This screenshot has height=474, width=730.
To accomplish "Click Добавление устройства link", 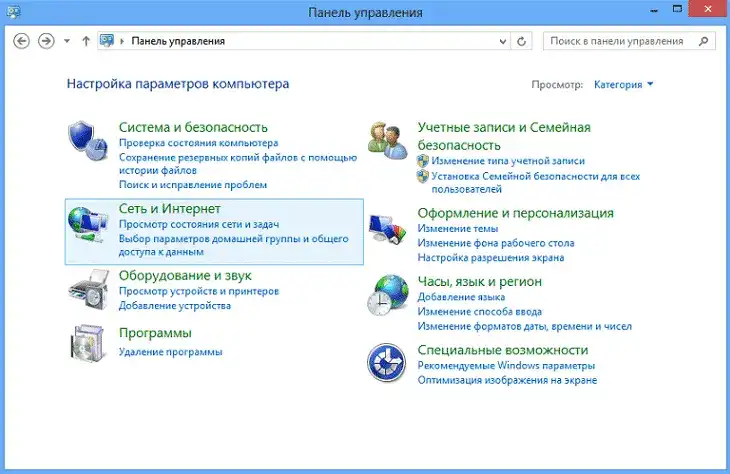I will tap(175, 306).
